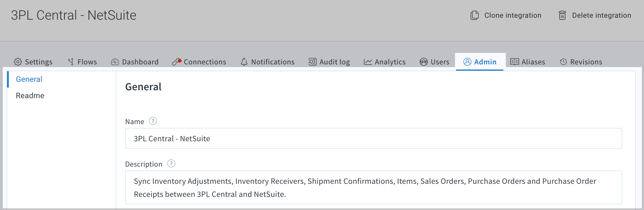Click the page title 3PL Central - NetSuite
644x210 pixels.
[74, 15]
